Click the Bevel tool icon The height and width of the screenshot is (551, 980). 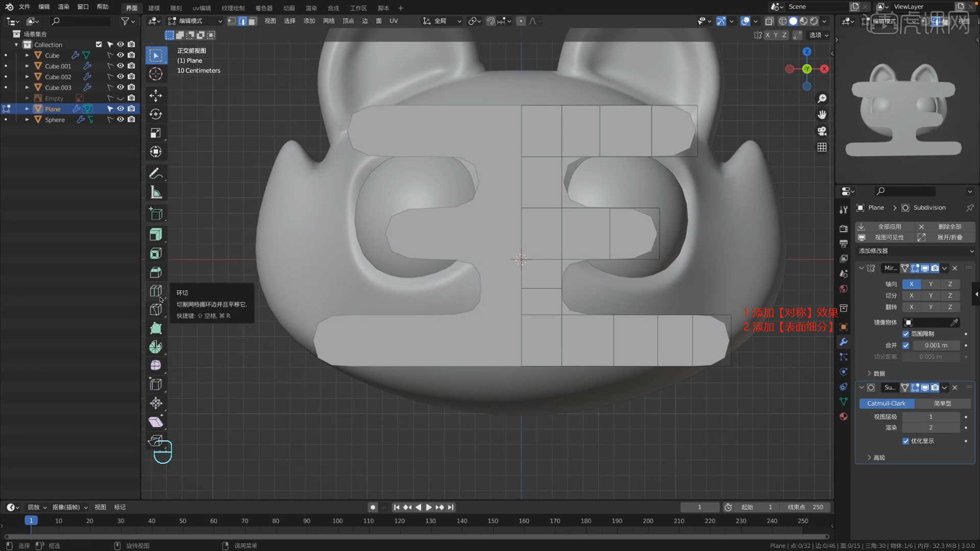[x=156, y=272]
